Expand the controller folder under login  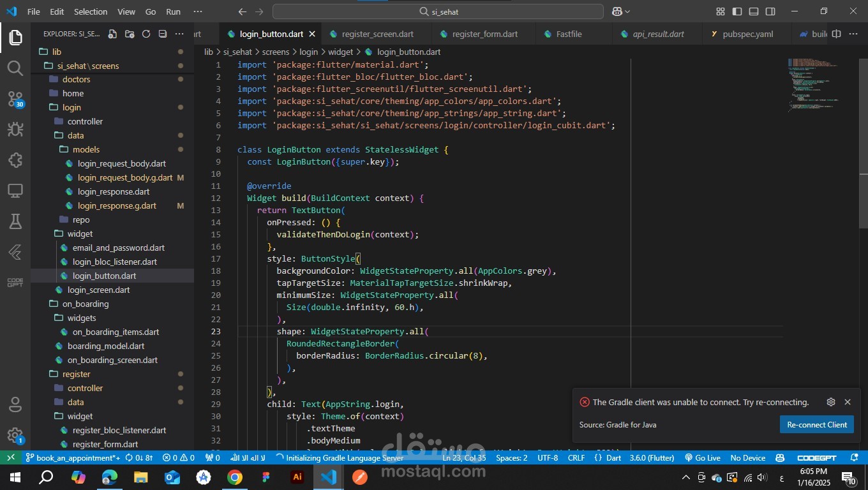tap(85, 121)
